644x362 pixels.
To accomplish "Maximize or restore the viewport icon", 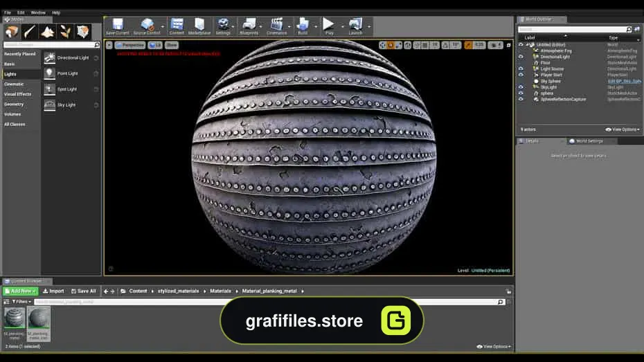I will tap(508, 45).
